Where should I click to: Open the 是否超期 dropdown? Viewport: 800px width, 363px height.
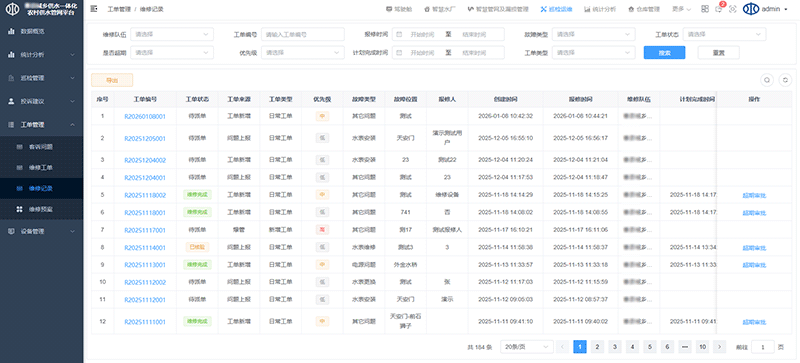[x=172, y=53]
